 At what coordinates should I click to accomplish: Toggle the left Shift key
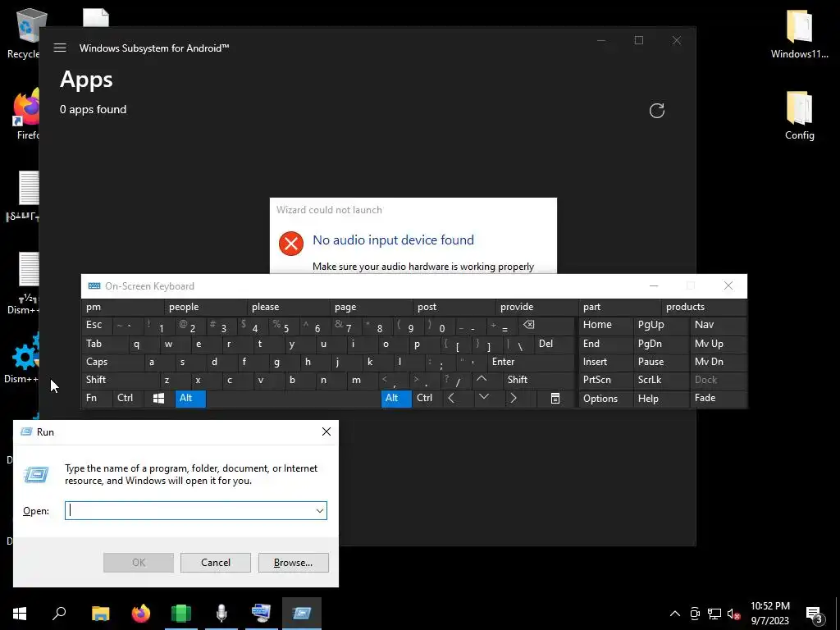(120, 380)
